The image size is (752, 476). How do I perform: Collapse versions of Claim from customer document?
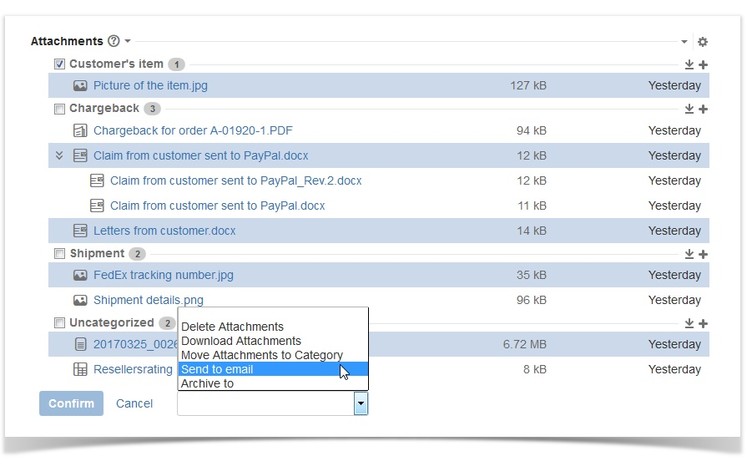tap(59, 155)
